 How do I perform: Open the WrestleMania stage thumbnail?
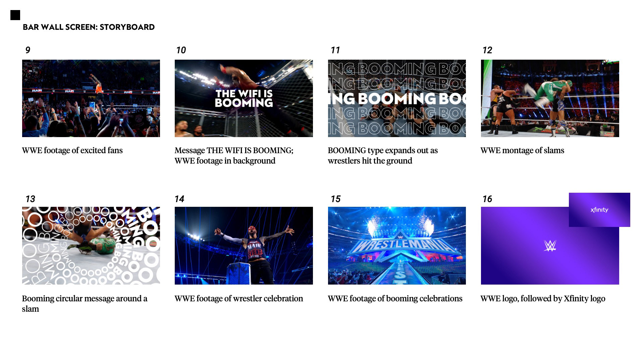tap(397, 246)
